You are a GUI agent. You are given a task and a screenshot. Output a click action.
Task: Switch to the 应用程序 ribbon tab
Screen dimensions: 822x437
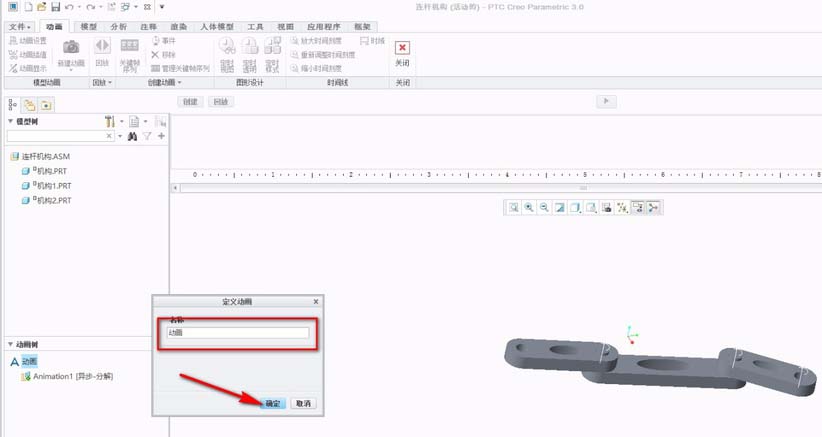(x=324, y=26)
